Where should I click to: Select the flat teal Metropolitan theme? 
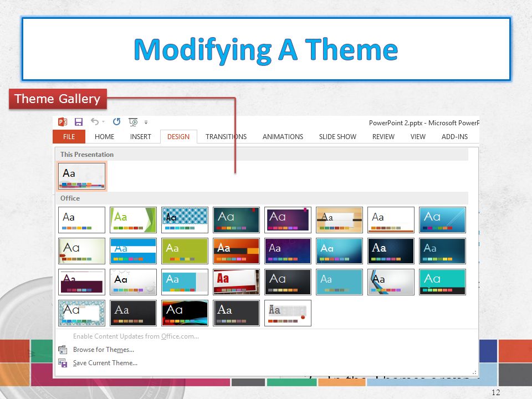point(339,282)
